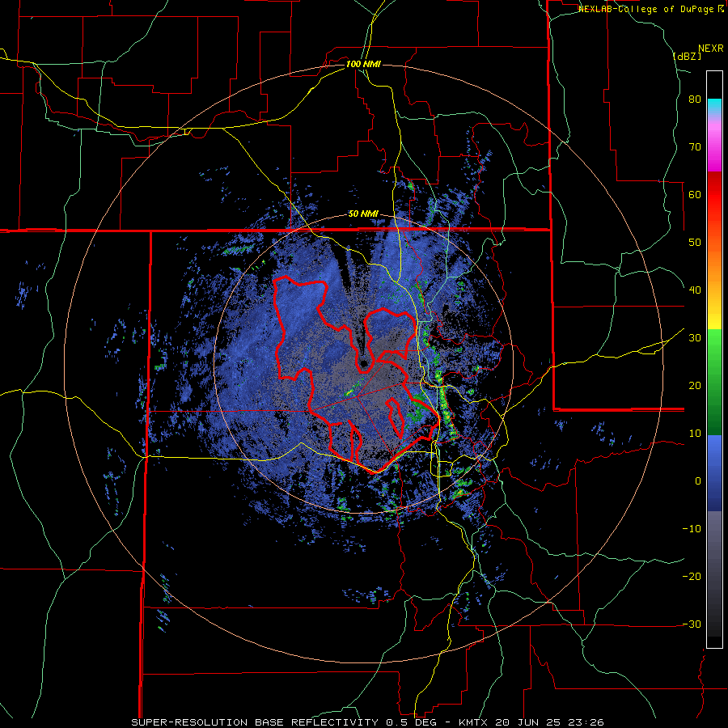728x728 pixels.
Task: Click the 0 value on dBZ scale
Action: (x=698, y=481)
